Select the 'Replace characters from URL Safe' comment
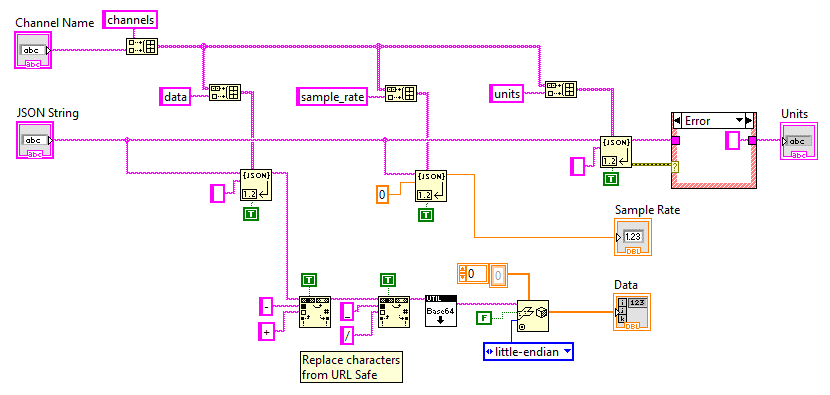Viewport: 830px width, 395px height. [x=350, y=367]
